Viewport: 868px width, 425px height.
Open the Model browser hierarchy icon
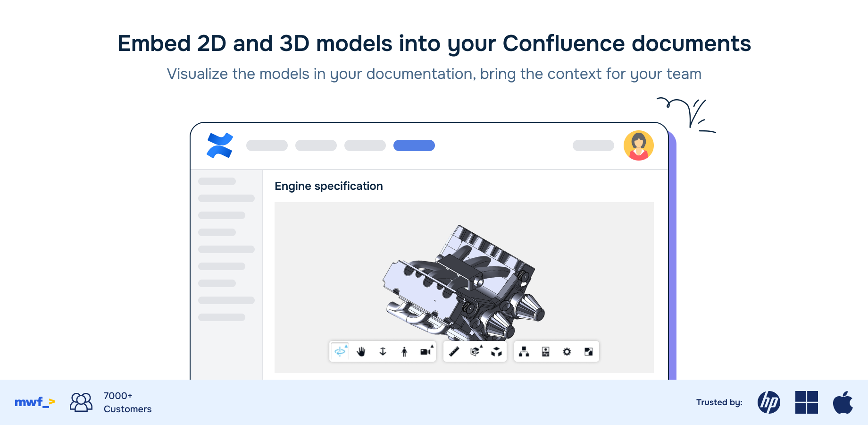point(524,351)
